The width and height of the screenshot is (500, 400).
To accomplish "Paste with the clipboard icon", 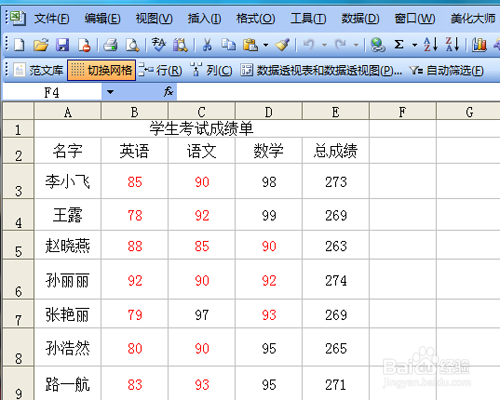I will click(250, 44).
